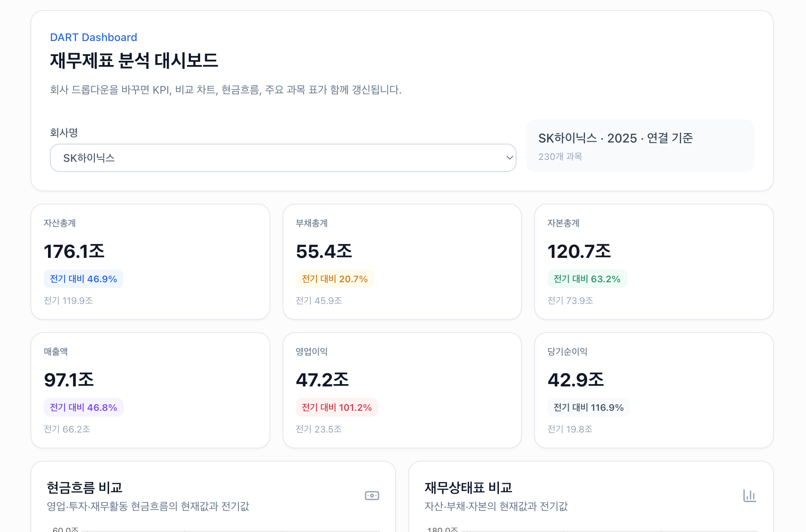Screen dimensions: 806x532
Task: Click the 자본총계 120.7조 card
Action: pyautogui.click(x=653, y=262)
